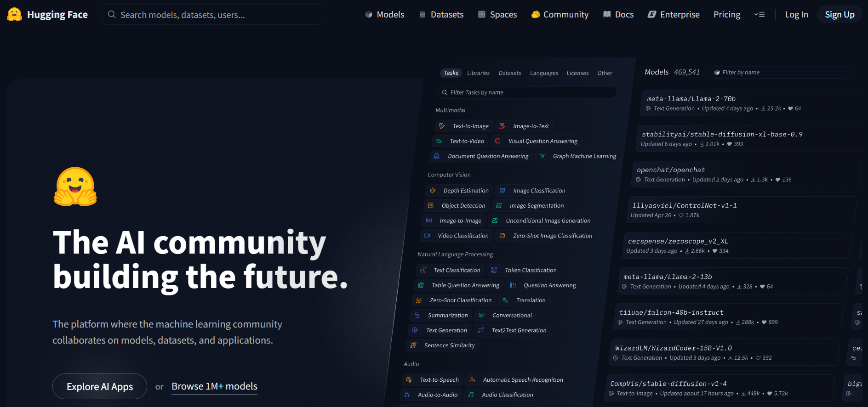Click the Log In link

coord(796,15)
